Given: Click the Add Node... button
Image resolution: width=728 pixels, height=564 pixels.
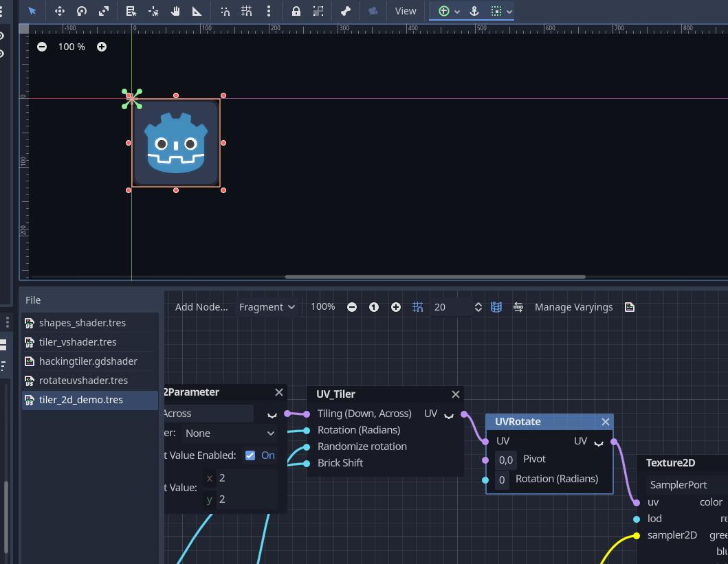Looking at the screenshot, I should 201,307.
